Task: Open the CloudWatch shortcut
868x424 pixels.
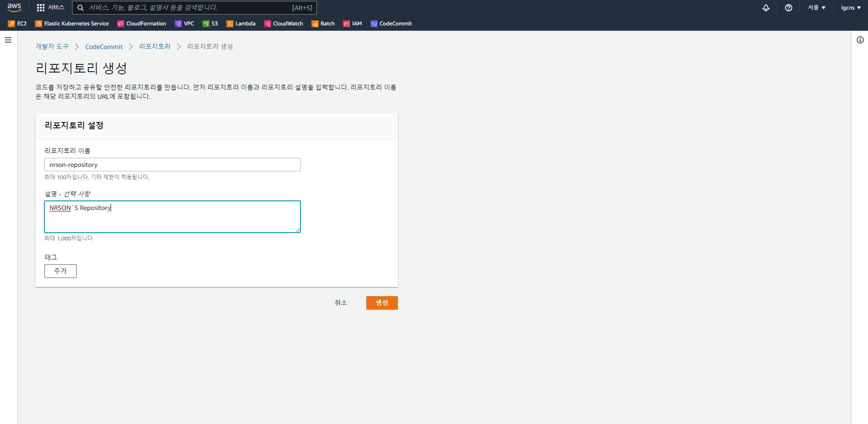Action: tap(284, 24)
